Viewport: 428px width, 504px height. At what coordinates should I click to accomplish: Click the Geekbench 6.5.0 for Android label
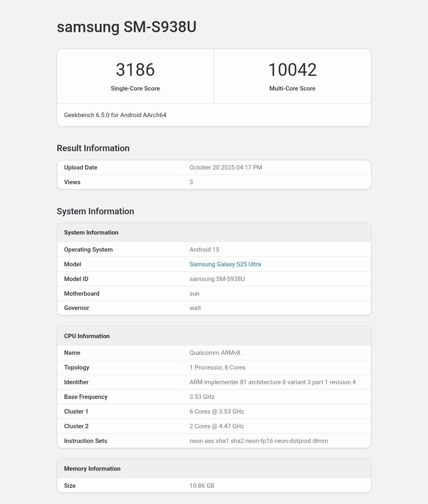115,115
